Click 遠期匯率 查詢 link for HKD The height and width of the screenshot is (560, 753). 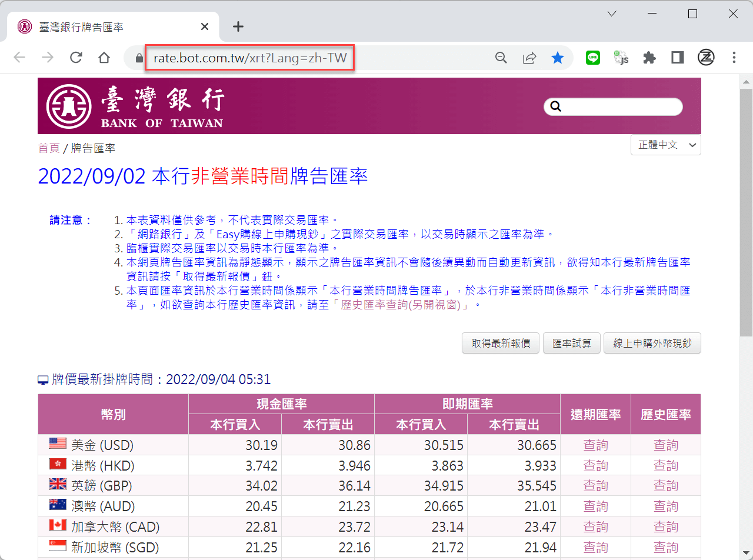click(x=595, y=466)
